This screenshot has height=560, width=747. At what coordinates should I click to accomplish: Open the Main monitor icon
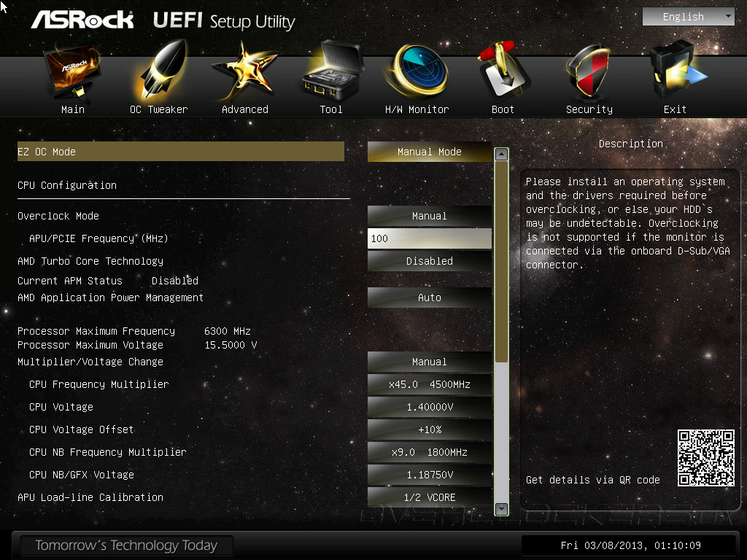72,72
